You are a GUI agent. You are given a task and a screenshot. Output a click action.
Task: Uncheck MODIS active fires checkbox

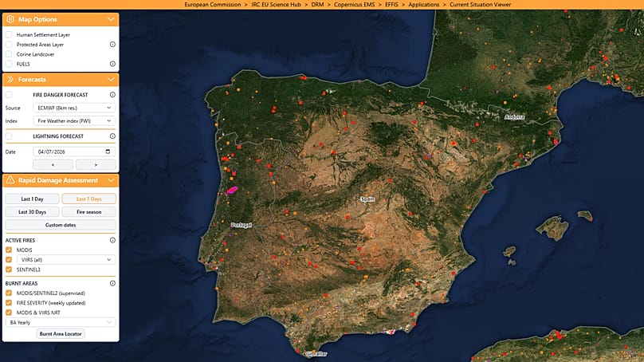pos(9,250)
